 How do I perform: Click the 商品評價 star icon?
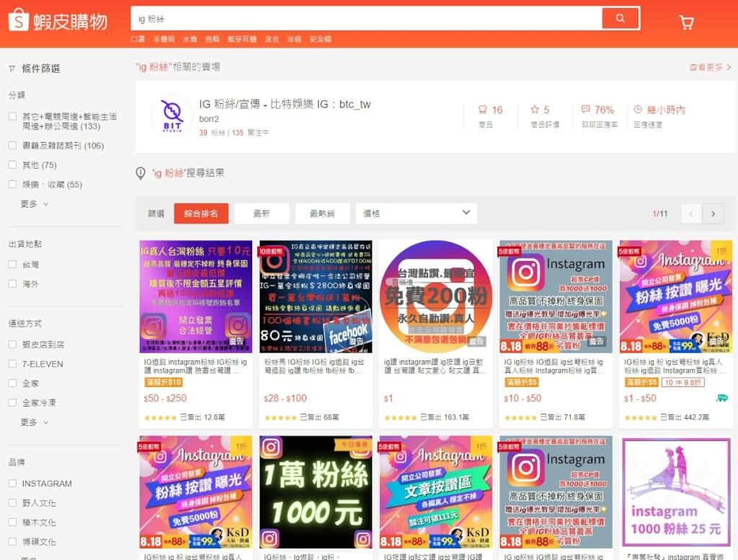tap(533, 110)
